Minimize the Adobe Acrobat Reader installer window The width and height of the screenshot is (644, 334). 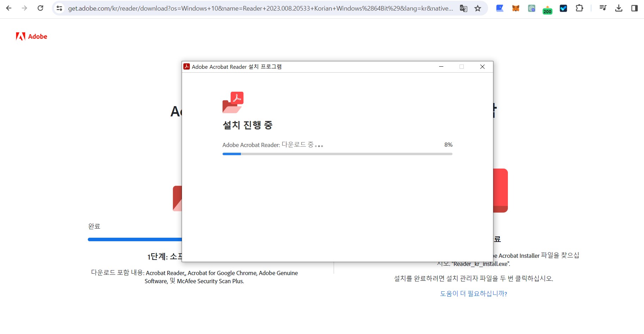(x=441, y=67)
